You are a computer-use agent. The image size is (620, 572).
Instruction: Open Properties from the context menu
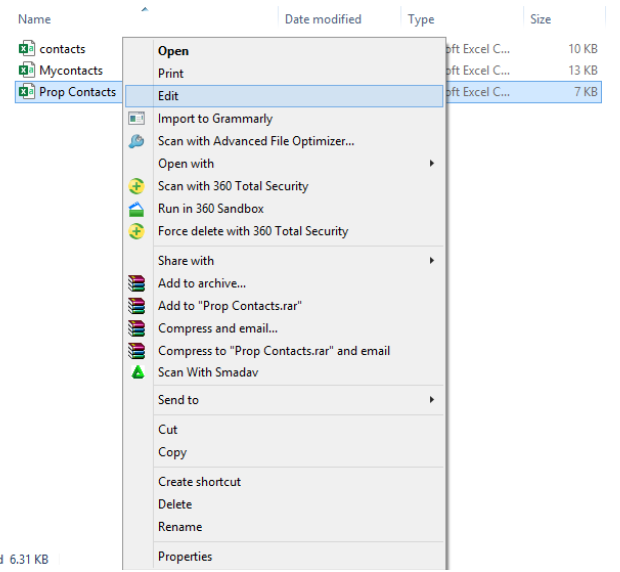[x=284, y=557]
